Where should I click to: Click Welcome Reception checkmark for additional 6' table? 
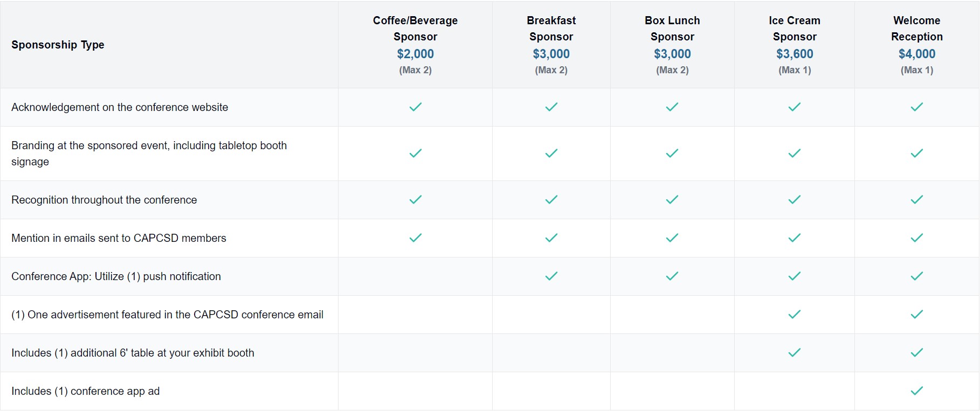click(917, 353)
